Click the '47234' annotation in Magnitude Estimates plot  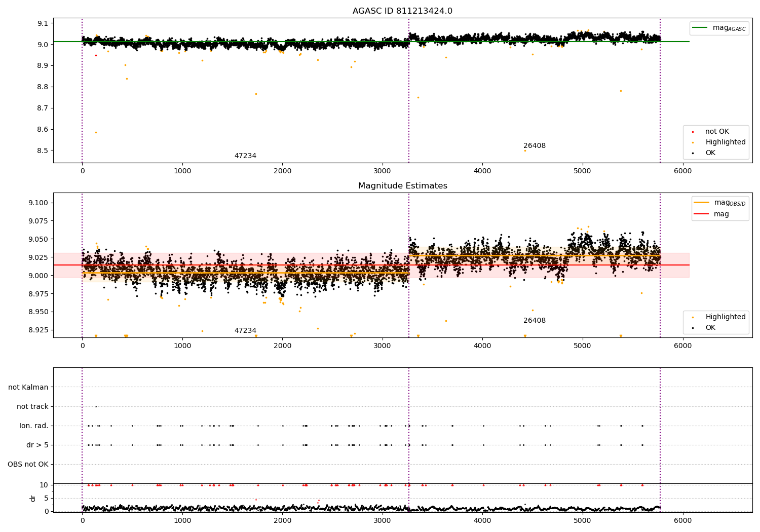[x=245, y=331]
